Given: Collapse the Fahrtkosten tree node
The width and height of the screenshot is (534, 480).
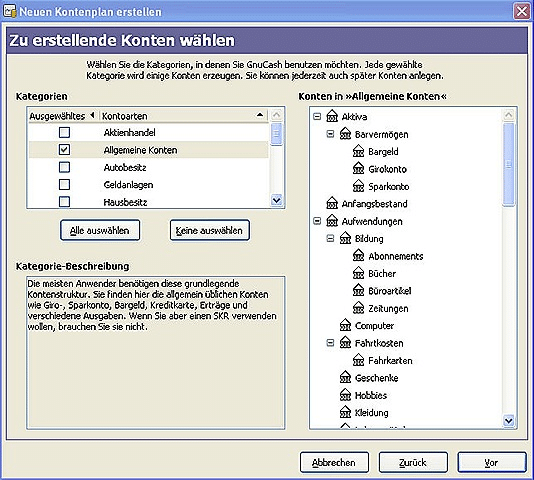Looking at the screenshot, I should coord(330,343).
